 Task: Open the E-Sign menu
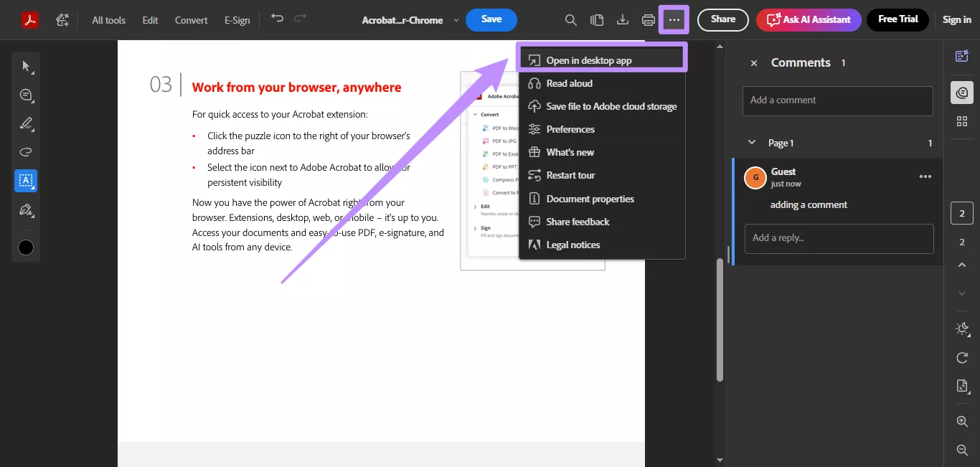[237, 20]
